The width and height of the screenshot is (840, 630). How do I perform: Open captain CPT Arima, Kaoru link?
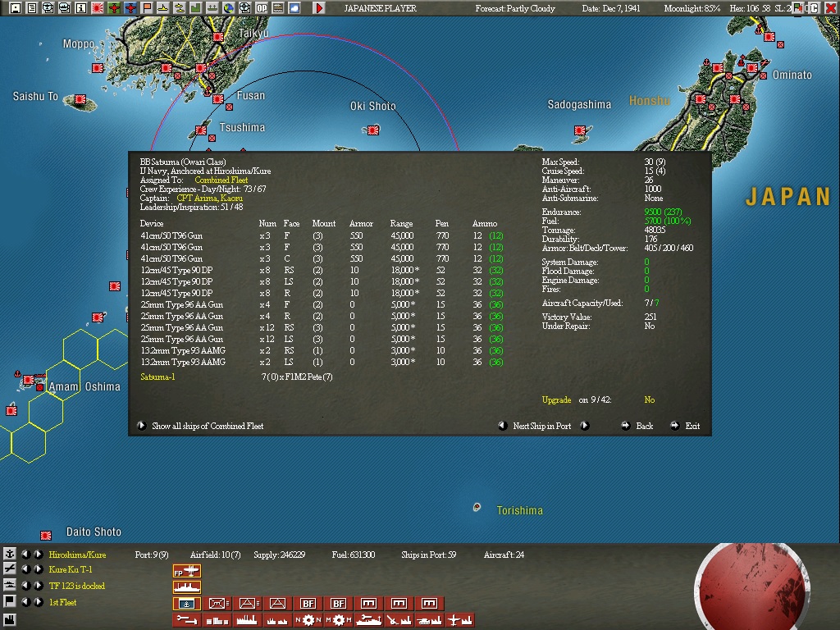tap(209, 198)
